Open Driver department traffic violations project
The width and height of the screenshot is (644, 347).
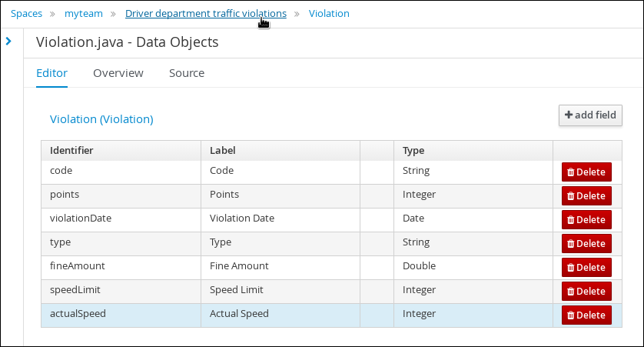tap(206, 14)
